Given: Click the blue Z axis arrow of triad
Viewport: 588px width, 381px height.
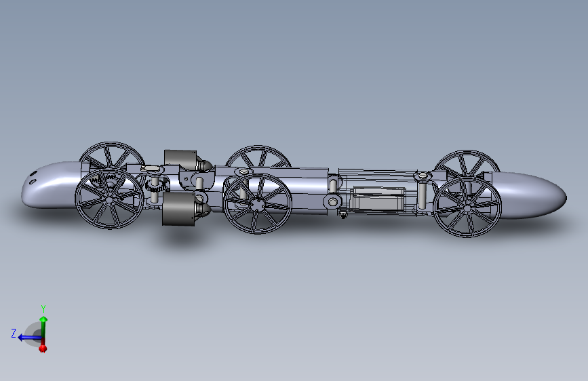Looking at the screenshot, I should tap(29, 338).
